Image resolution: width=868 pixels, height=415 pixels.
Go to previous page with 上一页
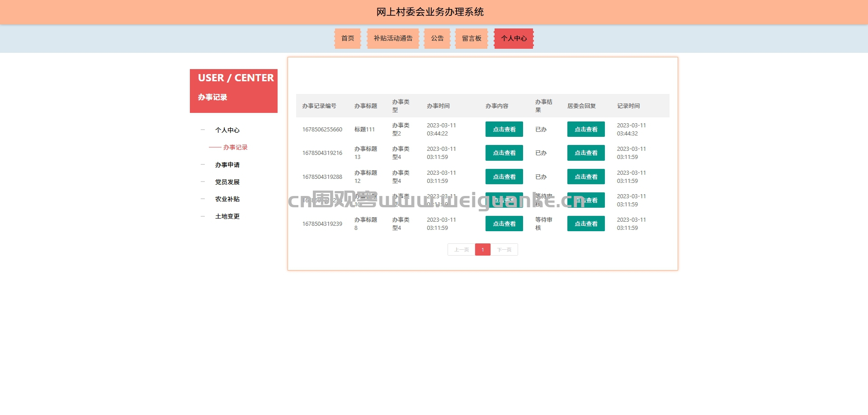[461, 250]
